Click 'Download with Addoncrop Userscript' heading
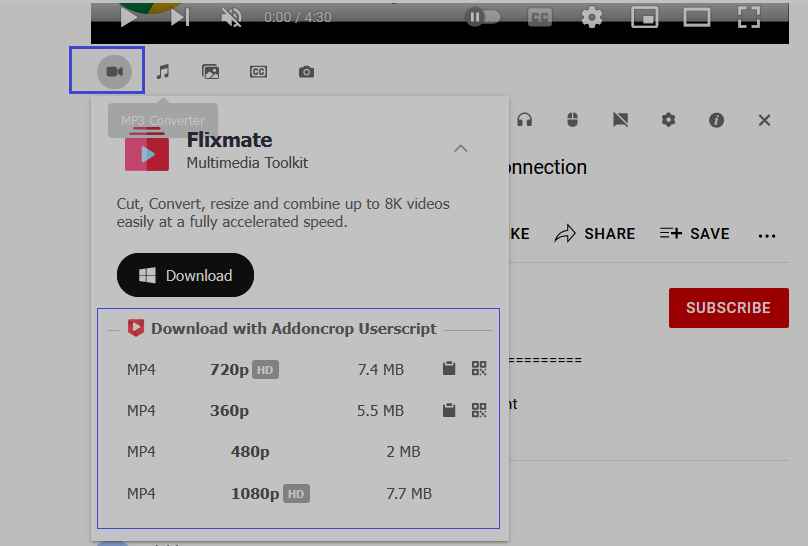Viewport: 808px width, 546px height. [294, 329]
